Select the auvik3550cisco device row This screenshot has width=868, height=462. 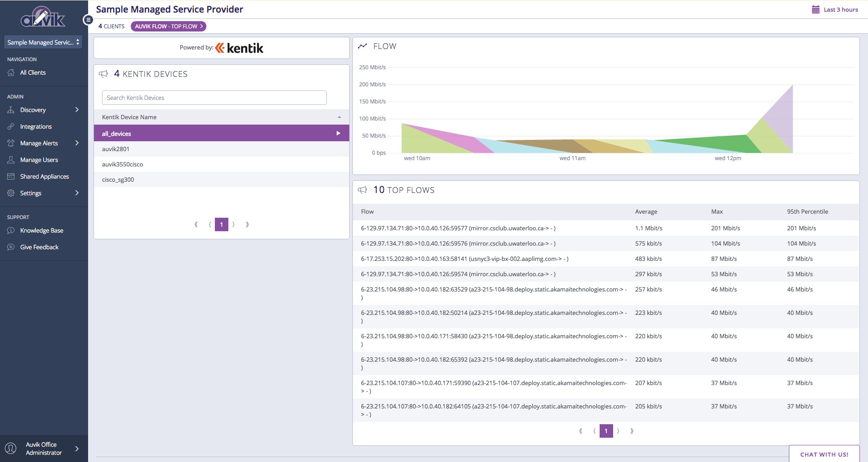(122, 164)
